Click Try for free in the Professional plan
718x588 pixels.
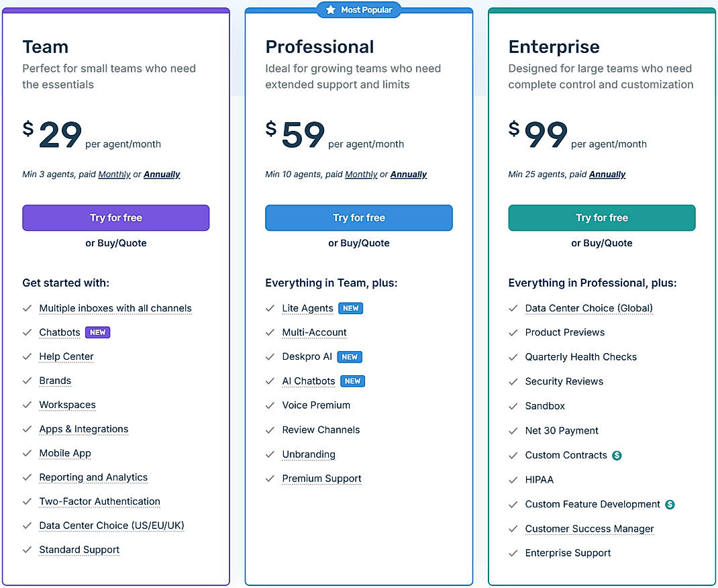point(358,217)
